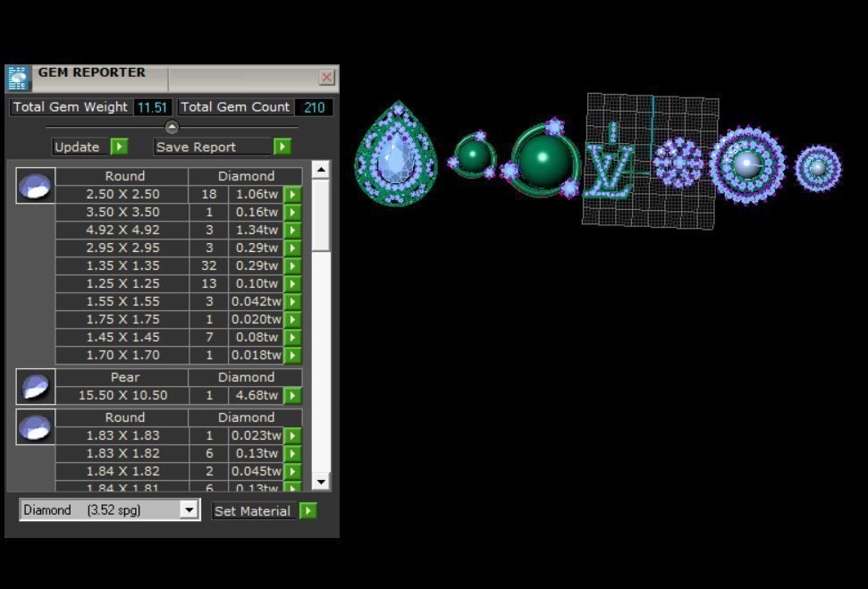The width and height of the screenshot is (868, 589).
Task: Click the 1.34tw weight cell
Action: (256, 230)
